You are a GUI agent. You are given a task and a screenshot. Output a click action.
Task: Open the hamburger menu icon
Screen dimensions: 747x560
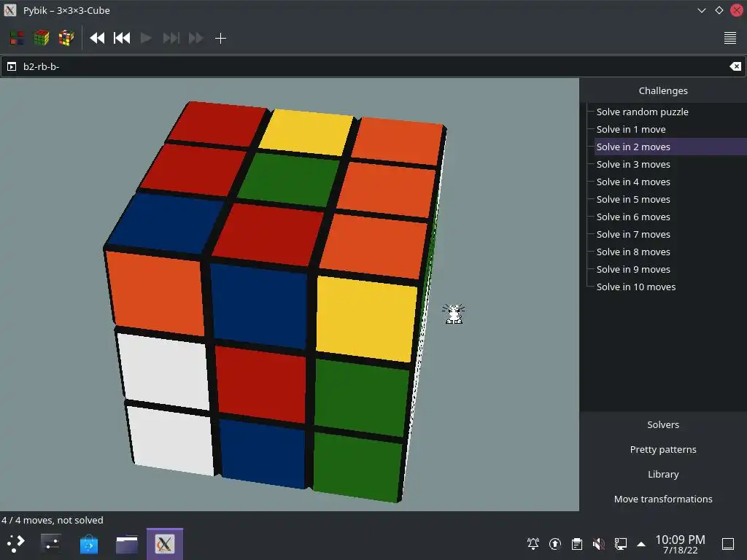point(729,38)
